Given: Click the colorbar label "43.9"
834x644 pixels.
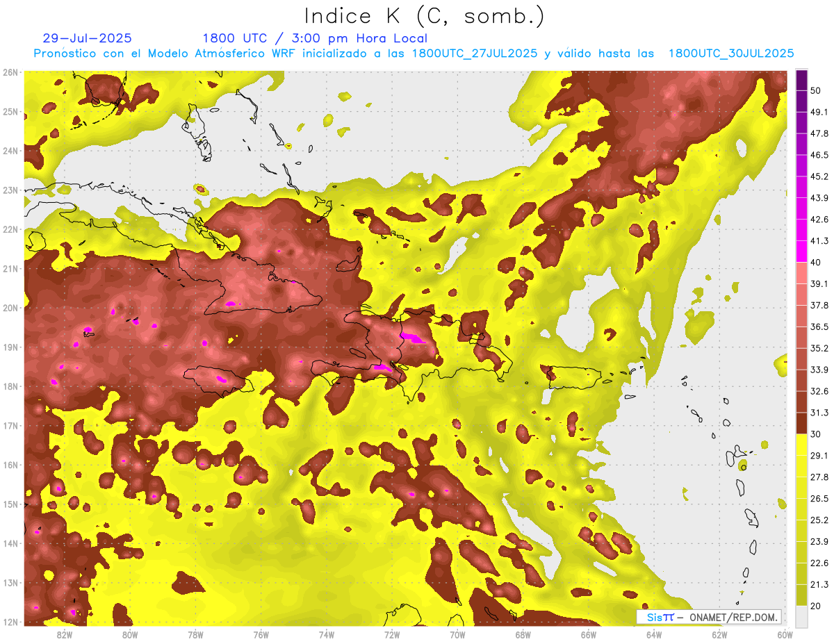Looking at the screenshot, I should [x=819, y=198].
